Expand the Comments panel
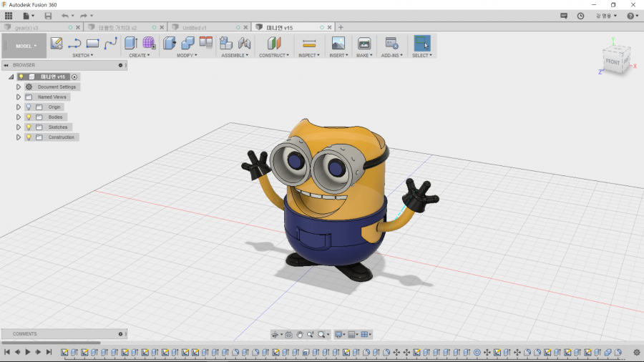Image resolution: width=644 pixels, height=362 pixels. click(x=120, y=334)
